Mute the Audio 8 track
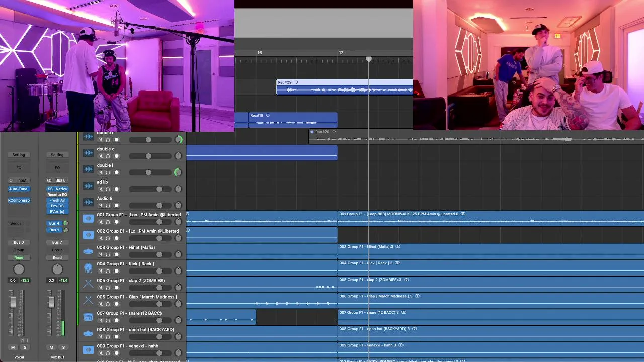Image resolution: width=644 pixels, height=362 pixels. point(100,205)
